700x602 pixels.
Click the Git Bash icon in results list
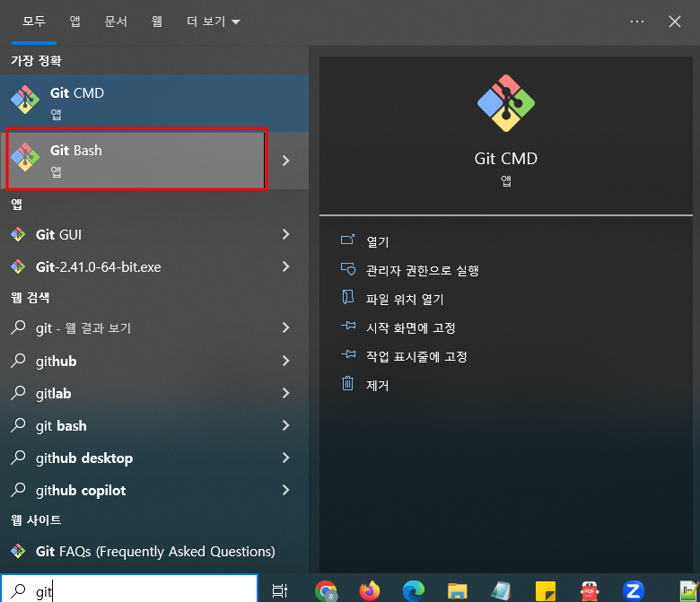[x=25, y=157]
